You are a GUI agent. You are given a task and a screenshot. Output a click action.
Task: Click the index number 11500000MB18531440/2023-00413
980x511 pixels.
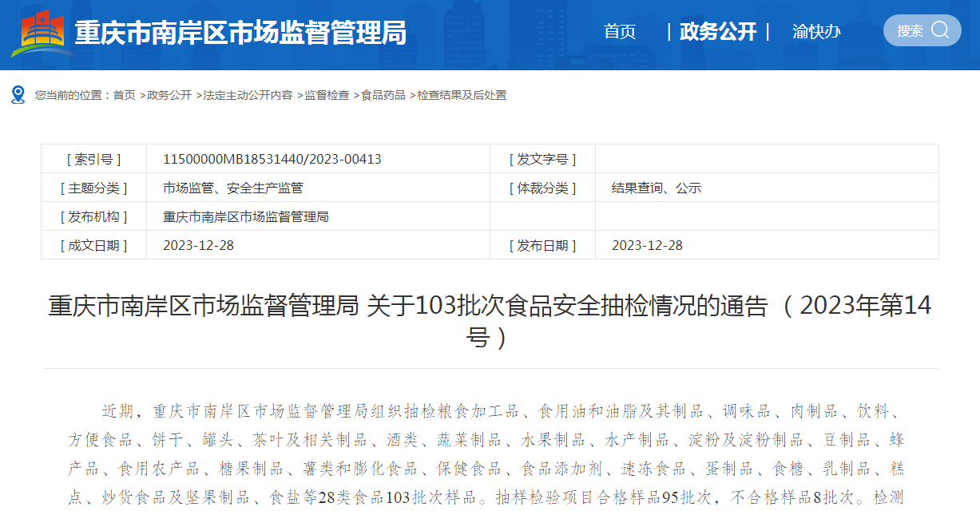pos(272,159)
